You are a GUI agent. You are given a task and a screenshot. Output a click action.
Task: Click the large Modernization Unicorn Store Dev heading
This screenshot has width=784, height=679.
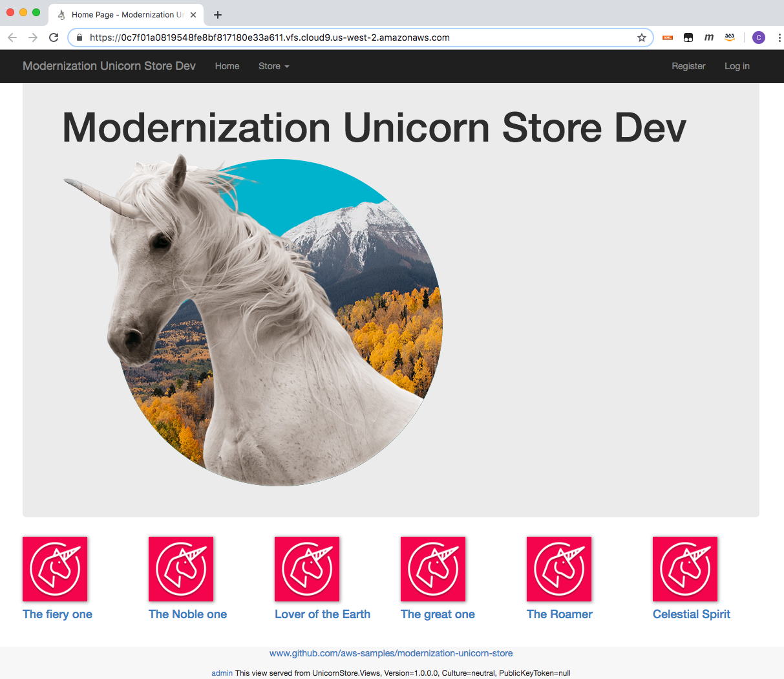pyautogui.click(x=374, y=127)
